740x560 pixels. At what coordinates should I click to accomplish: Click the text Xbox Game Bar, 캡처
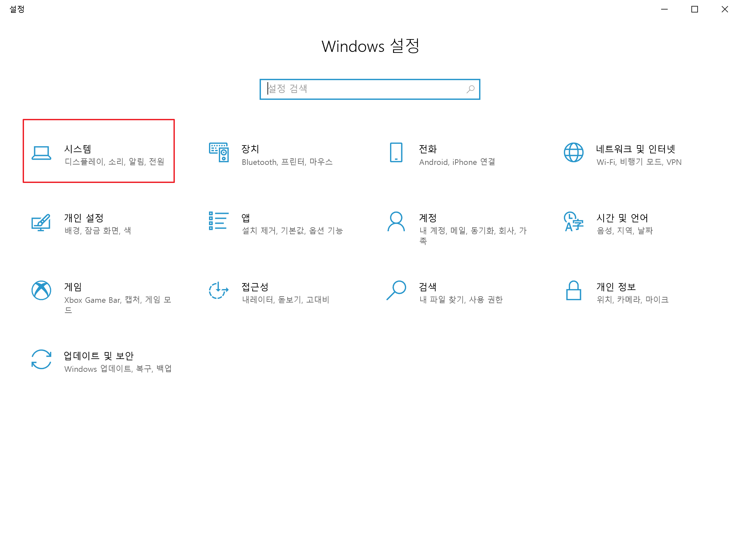(103, 300)
